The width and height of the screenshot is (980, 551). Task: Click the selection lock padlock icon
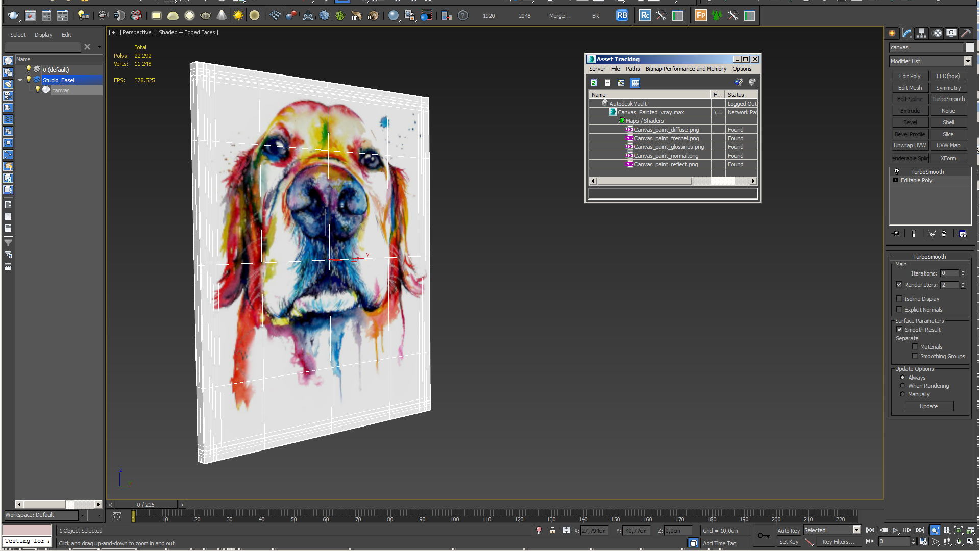(x=552, y=531)
